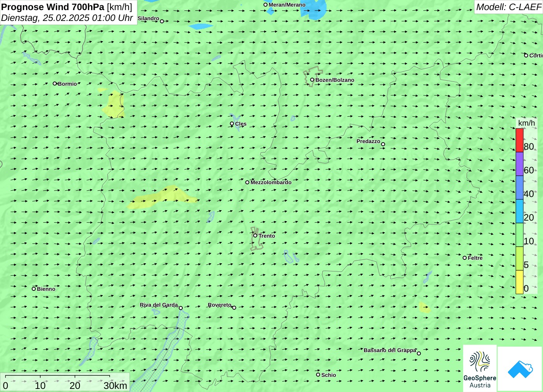The height and width of the screenshot is (392, 543).
Task: Click the yellow low-wind patch near Bormio
Action: pyautogui.click(x=114, y=104)
